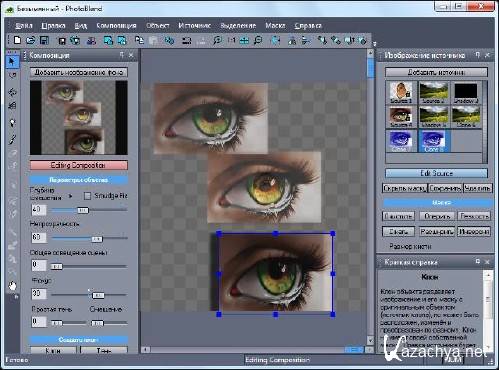Image resolution: width=499 pixels, height=370 pixels.
Task: Toggle the Smudge Fix checkbox
Action: 87,196
